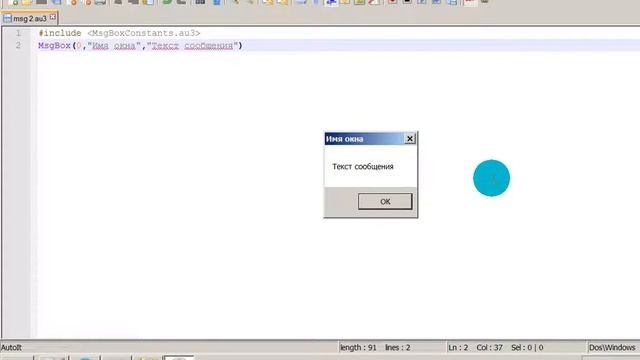The width and height of the screenshot is (640, 360).
Task: Click the #include <MsgBoxConstants.au3> line
Action: tap(119, 33)
